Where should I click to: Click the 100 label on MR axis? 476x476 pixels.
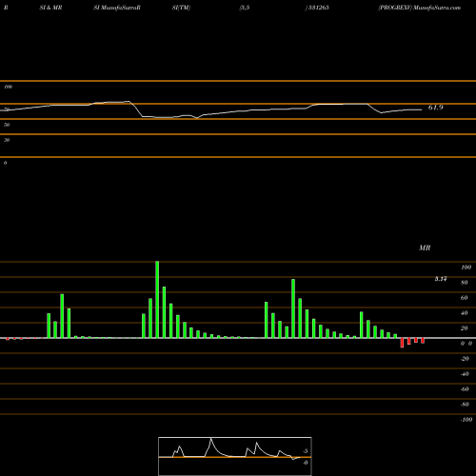coord(466,268)
